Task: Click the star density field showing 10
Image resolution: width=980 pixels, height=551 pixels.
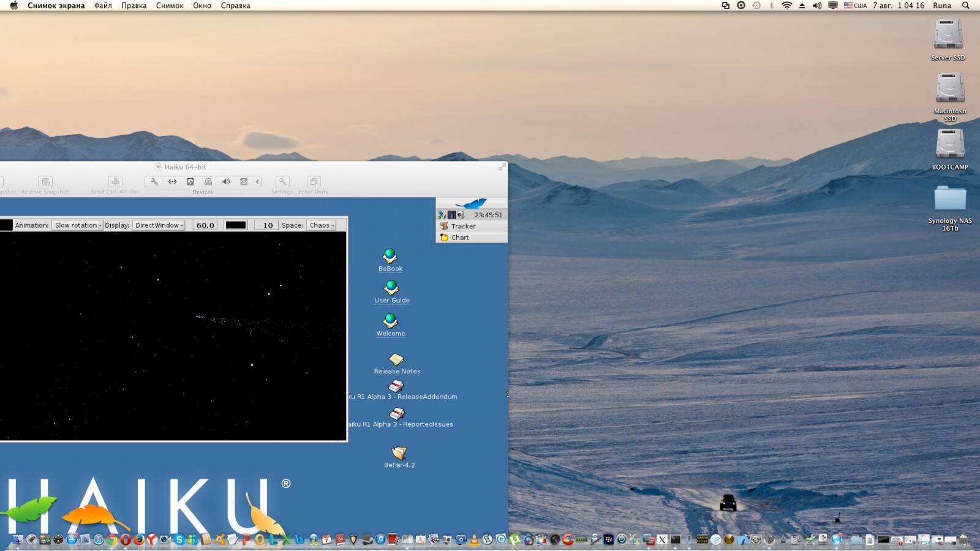Action: (x=266, y=225)
